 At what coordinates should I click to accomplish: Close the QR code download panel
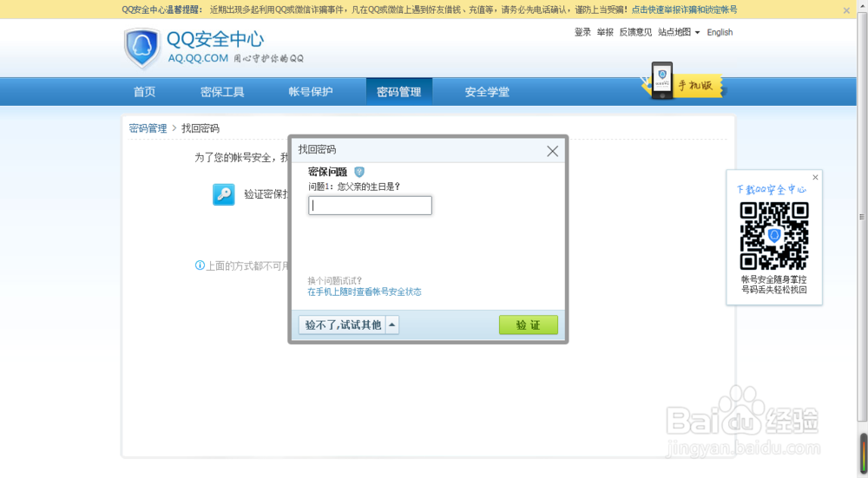tap(815, 177)
